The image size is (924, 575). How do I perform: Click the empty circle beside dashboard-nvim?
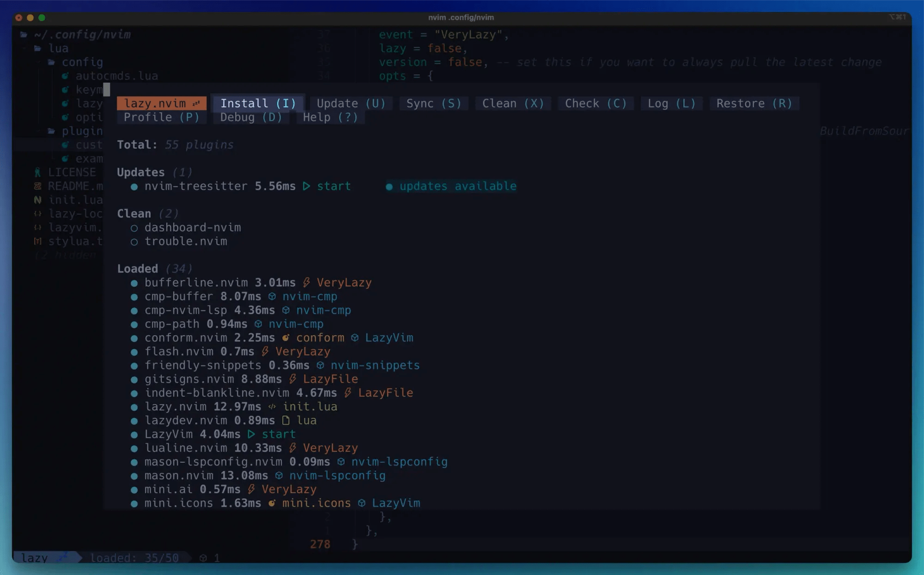pos(134,227)
